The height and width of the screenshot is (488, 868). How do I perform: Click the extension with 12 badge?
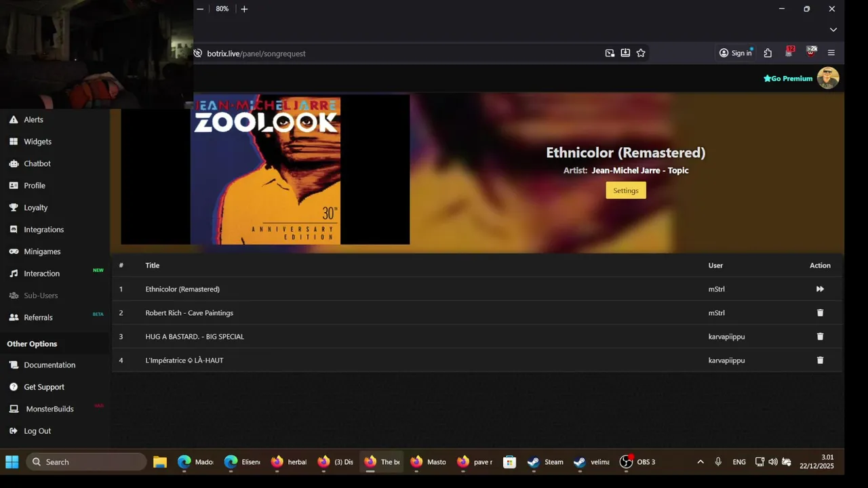point(789,52)
